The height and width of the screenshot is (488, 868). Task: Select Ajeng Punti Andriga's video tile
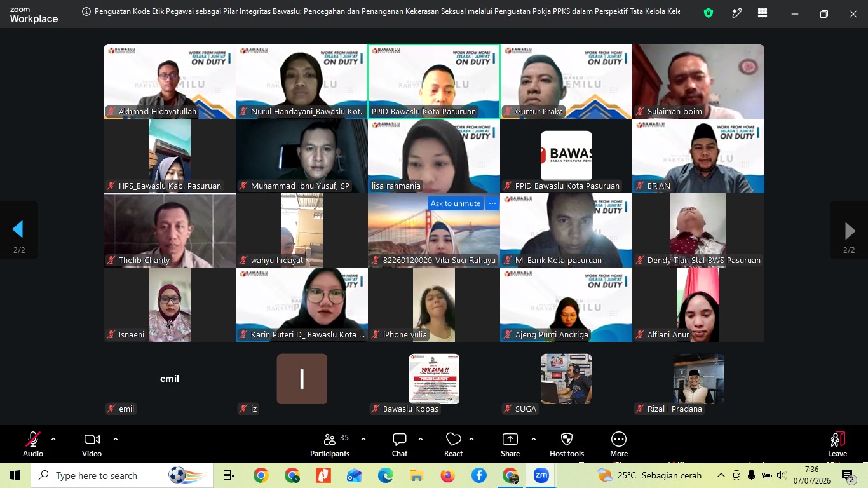click(x=566, y=304)
